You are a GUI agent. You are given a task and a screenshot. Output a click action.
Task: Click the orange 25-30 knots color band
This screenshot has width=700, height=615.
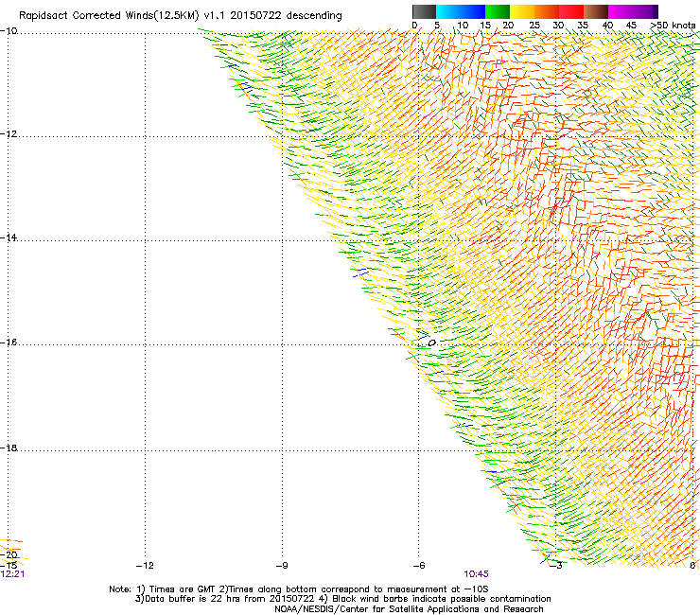tap(547, 11)
